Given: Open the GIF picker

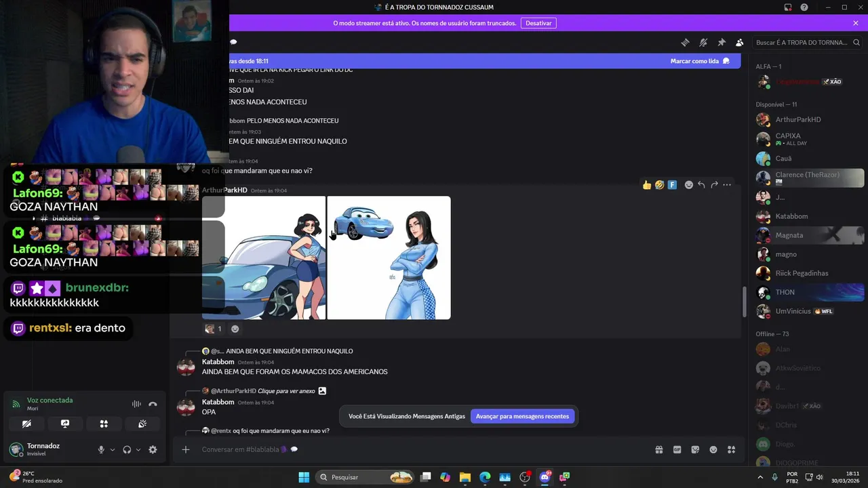Looking at the screenshot, I should point(677,449).
